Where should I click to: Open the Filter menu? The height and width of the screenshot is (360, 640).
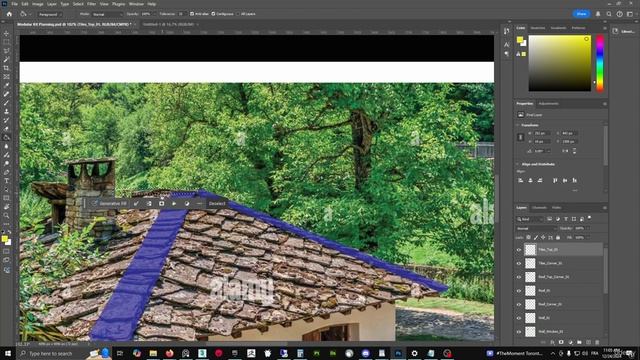point(91,4)
